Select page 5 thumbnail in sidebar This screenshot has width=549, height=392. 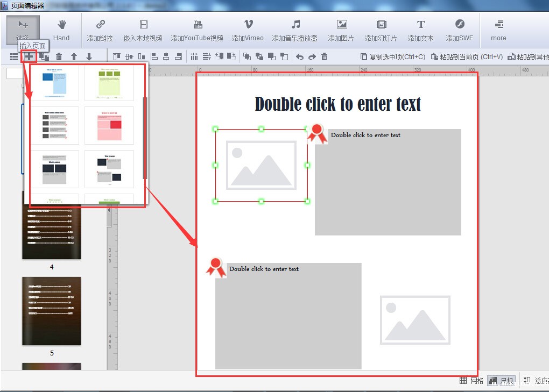pyautogui.click(x=52, y=311)
